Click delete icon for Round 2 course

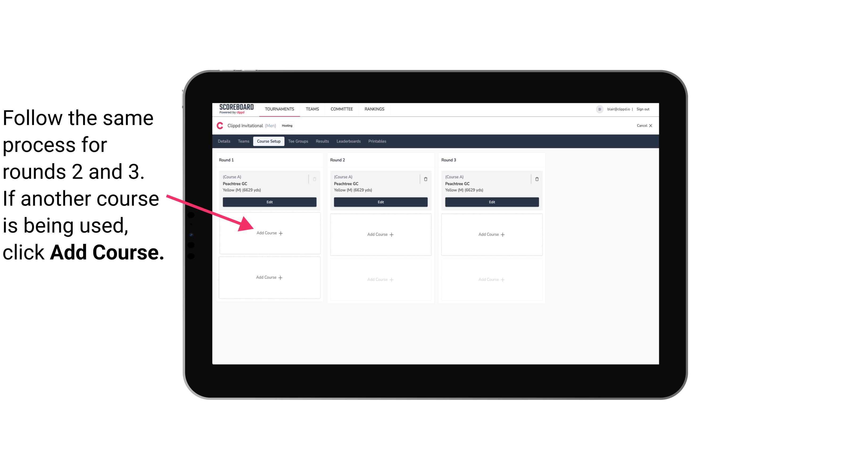coord(425,179)
